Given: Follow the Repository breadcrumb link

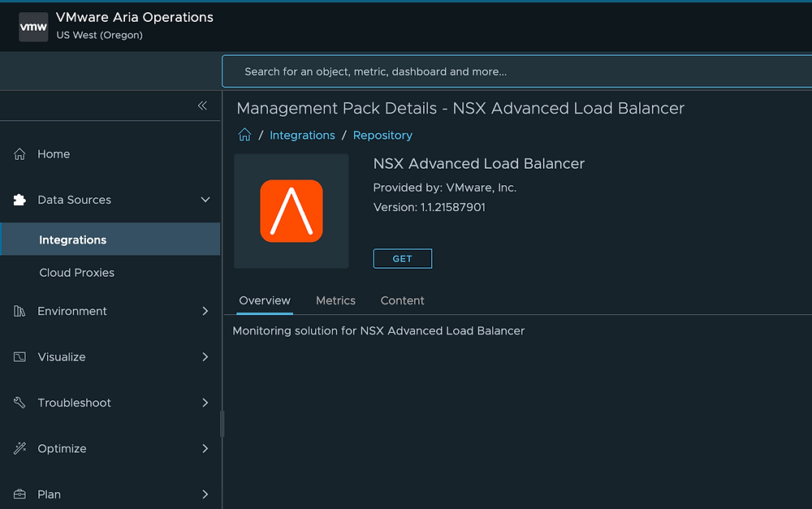Looking at the screenshot, I should 382,135.
